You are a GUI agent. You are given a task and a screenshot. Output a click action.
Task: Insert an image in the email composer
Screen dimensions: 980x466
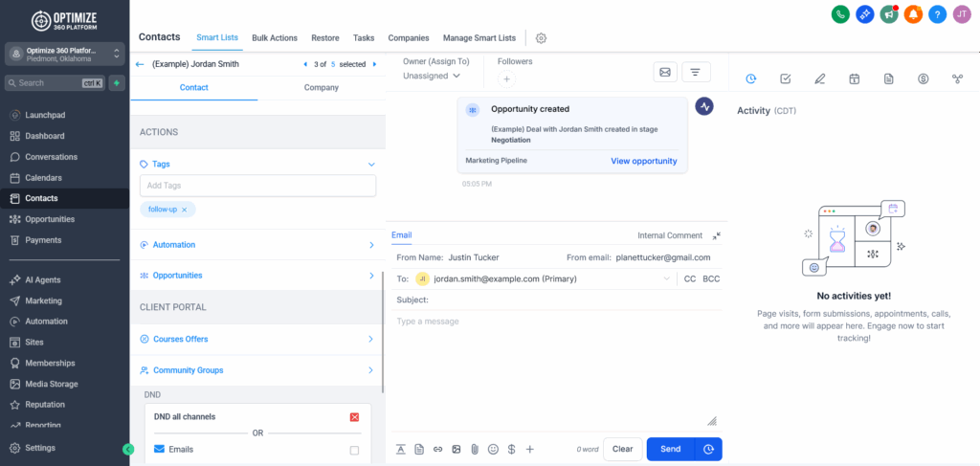[457, 449]
